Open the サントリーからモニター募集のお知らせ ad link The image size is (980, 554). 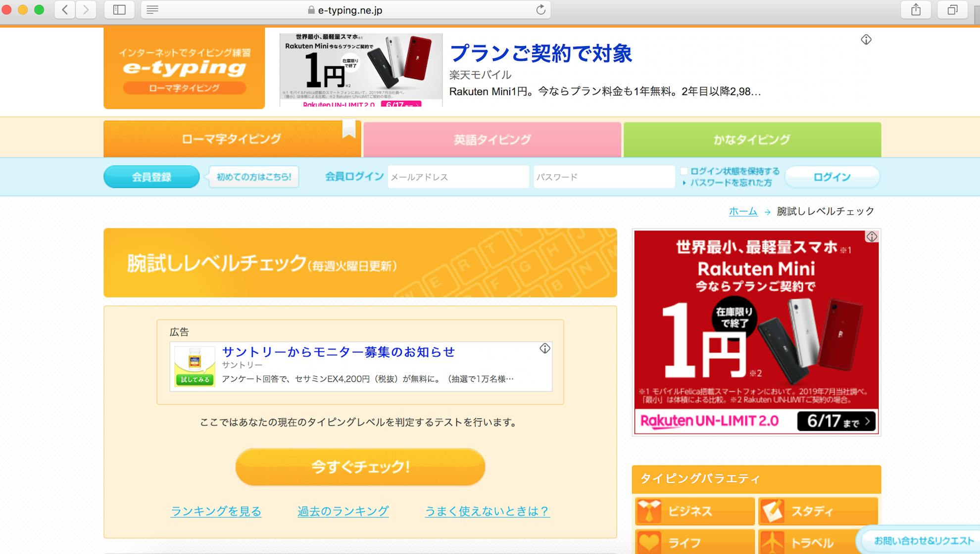[x=339, y=352]
